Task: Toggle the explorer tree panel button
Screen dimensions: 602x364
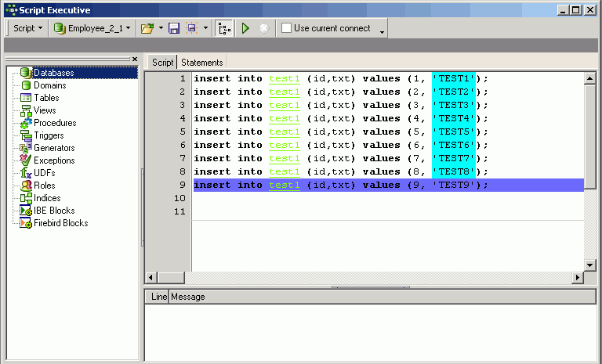Action: (224, 28)
